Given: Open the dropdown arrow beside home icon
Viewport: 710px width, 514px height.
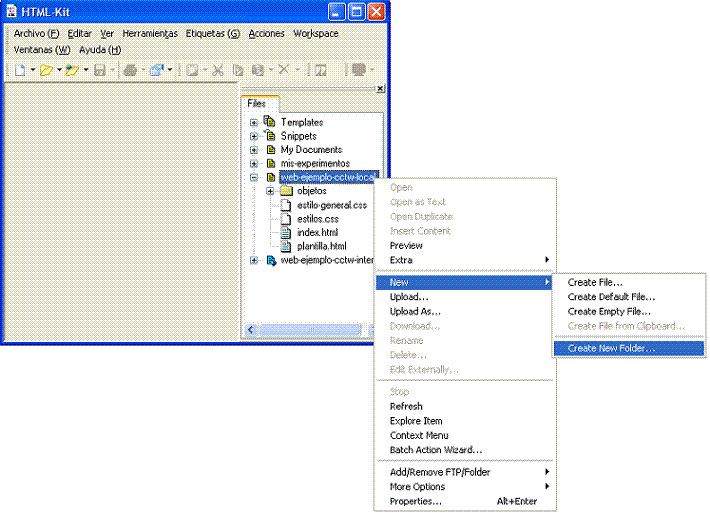Looking at the screenshot, I should point(170,70).
